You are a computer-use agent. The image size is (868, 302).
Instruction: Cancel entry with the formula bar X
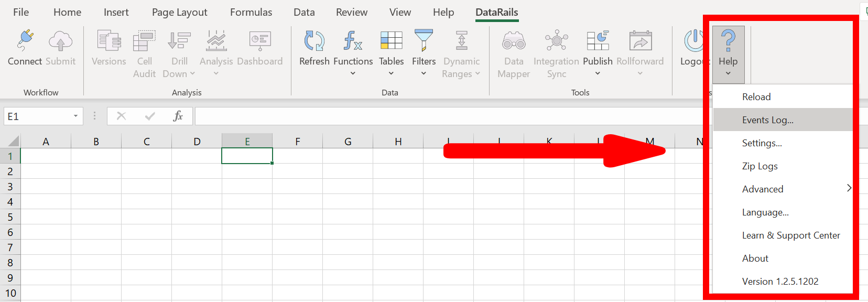click(x=121, y=116)
